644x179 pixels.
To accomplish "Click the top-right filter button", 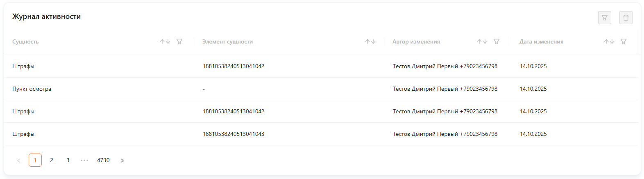I will click(605, 18).
